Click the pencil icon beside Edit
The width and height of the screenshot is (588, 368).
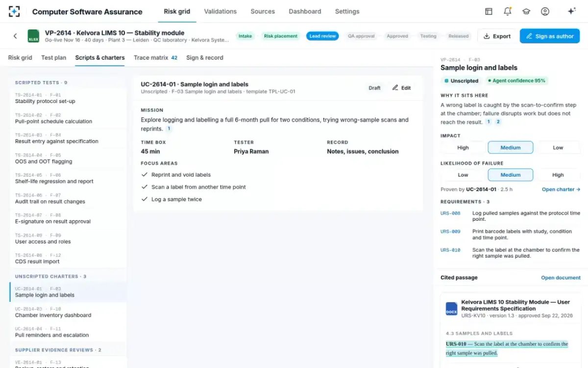point(395,88)
